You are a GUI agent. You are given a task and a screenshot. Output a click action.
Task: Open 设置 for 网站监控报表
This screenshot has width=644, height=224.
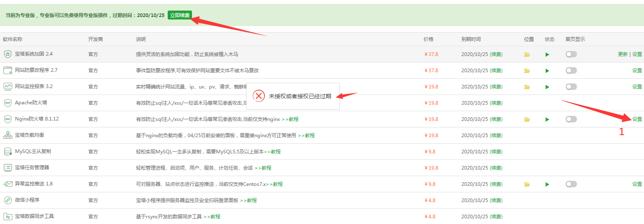pyautogui.click(x=637, y=87)
